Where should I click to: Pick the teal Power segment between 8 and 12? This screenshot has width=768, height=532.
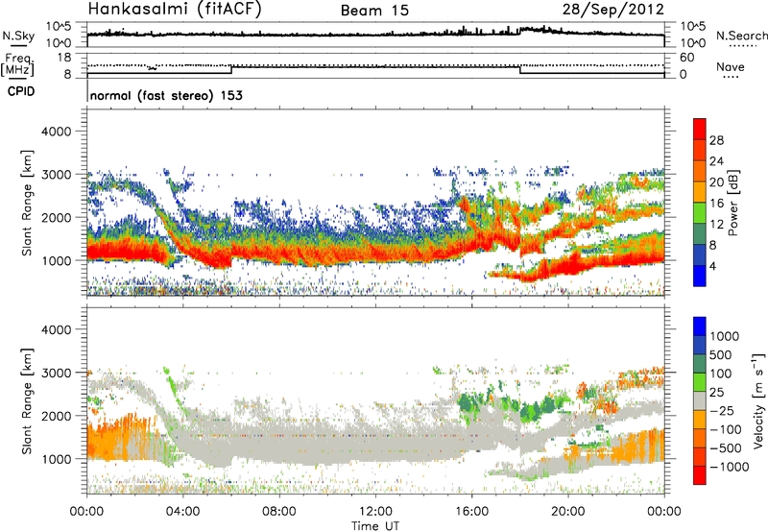700,233
